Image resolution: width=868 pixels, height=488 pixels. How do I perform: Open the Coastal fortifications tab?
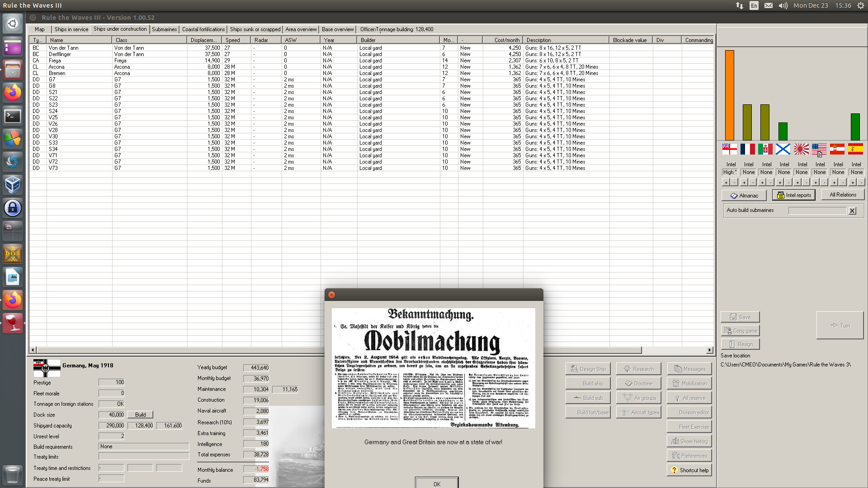pos(203,29)
